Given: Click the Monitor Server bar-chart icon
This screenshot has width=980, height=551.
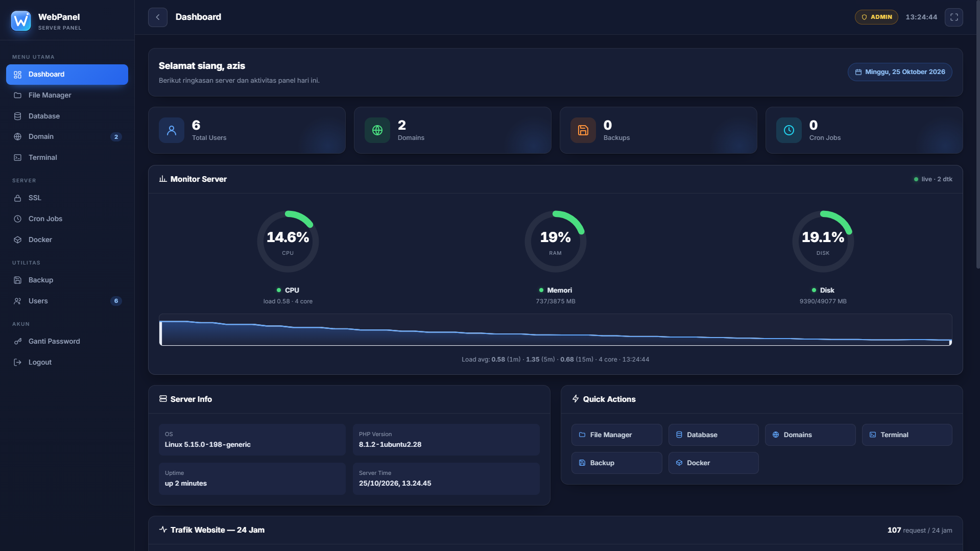Looking at the screenshot, I should (163, 179).
